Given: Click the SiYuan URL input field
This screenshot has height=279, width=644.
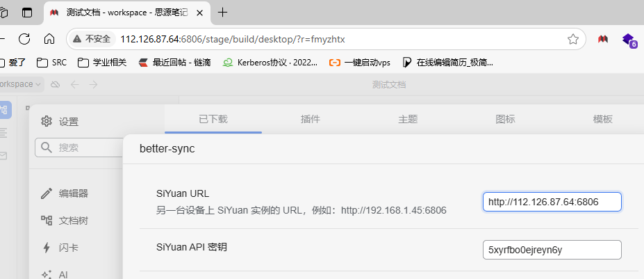Looking at the screenshot, I should [x=552, y=202].
